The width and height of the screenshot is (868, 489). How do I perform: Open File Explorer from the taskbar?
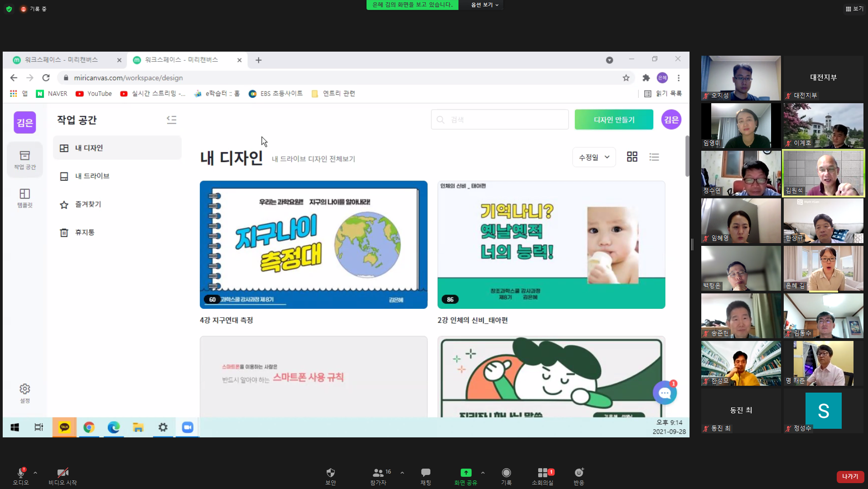[138, 427]
